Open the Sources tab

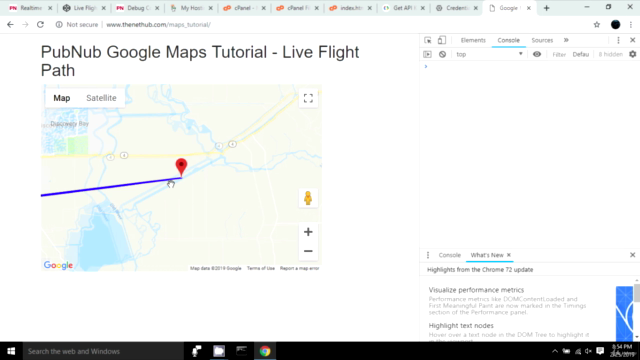[542, 40]
